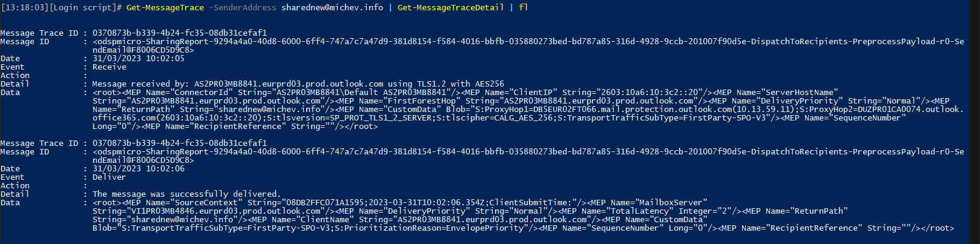Click sharednew@michev.info in the command line
Screen dimensions: 980x244
click(332, 7)
